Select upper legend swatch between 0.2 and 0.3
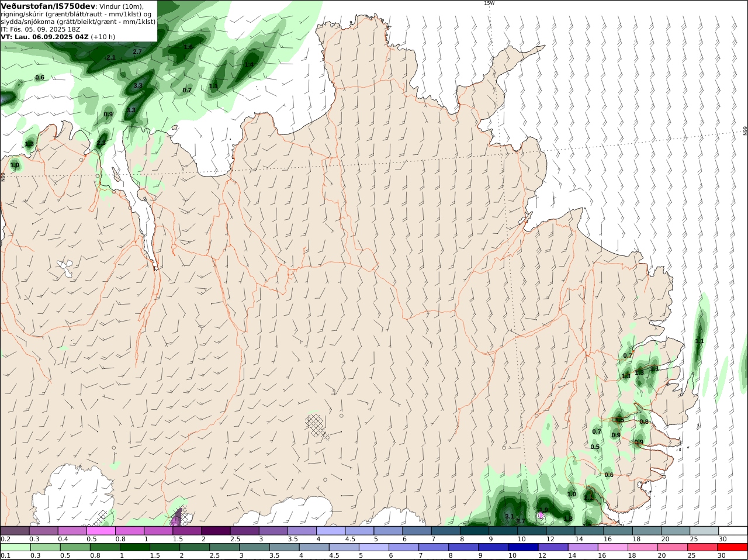This screenshot has width=748, height=560. coord(15,531)
